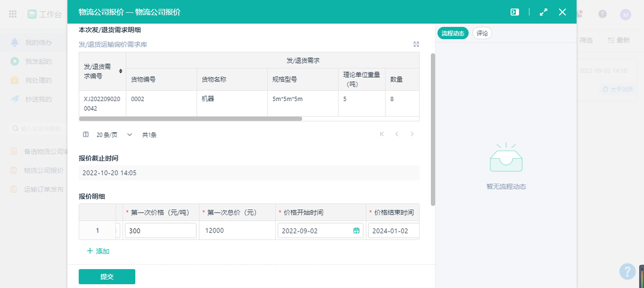Go to the first page of table
Screen dimensions: 644x288
(x=382, y=134)
